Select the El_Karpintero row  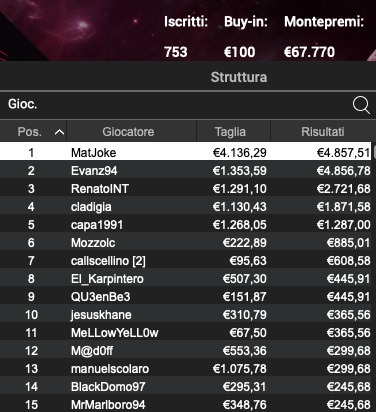point(186,278)
